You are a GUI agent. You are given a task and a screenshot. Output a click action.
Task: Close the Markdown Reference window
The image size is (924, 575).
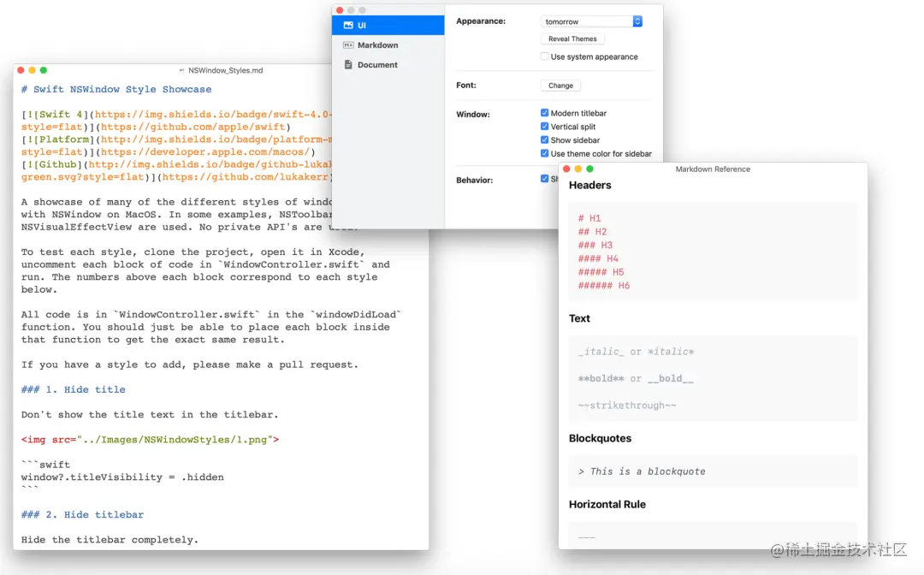click(x=567, y=169)
